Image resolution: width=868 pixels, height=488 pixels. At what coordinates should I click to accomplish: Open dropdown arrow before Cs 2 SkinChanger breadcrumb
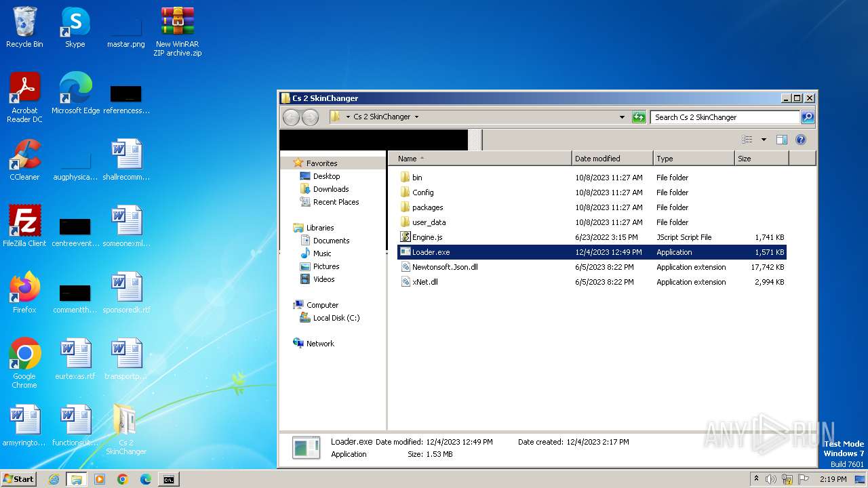click(x=348, y=117)
